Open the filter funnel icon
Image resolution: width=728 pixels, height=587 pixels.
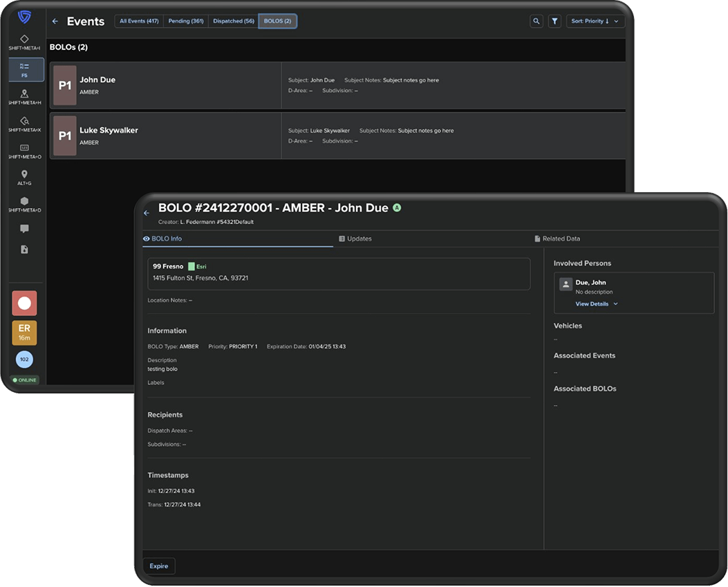(x=554, y=21)
